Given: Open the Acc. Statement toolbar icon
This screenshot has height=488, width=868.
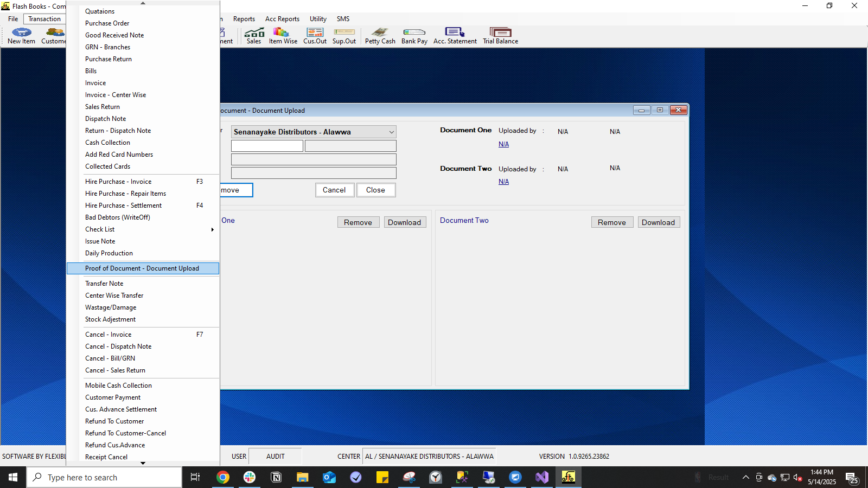Looking at the screenshot, I should [455, 35].
